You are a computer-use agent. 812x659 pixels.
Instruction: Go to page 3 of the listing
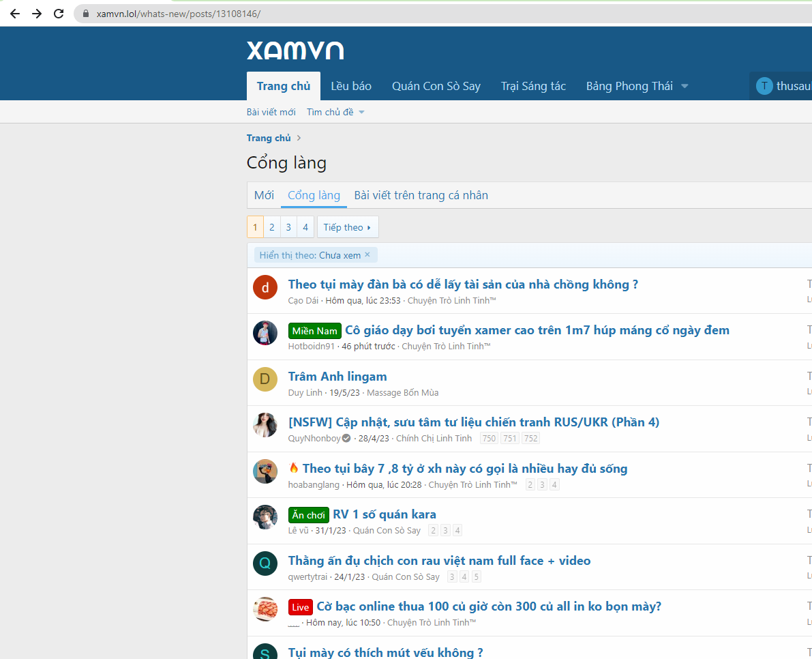point(288,227)
